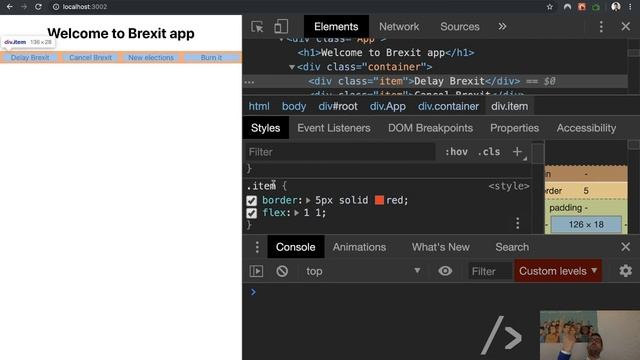Toggle the .cls classes button
The height and width of the screenshot is (360, 640).
pyautogui.click(x=489, y=152)
